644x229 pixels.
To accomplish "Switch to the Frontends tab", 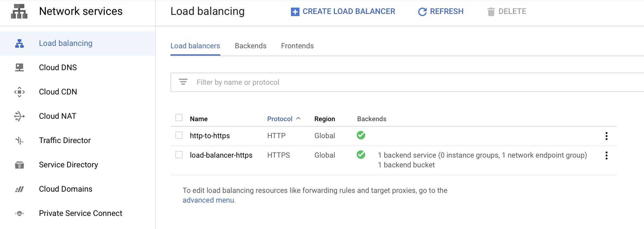I will [297, 46].
